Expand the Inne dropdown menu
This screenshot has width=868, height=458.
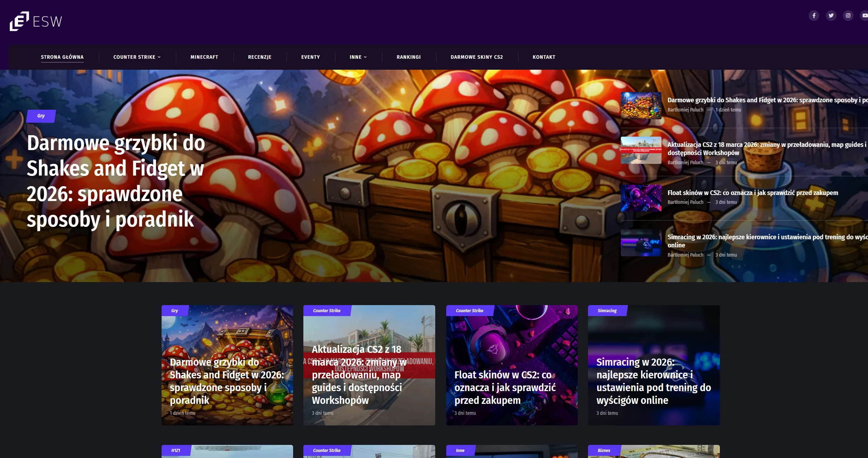[358, 57]
